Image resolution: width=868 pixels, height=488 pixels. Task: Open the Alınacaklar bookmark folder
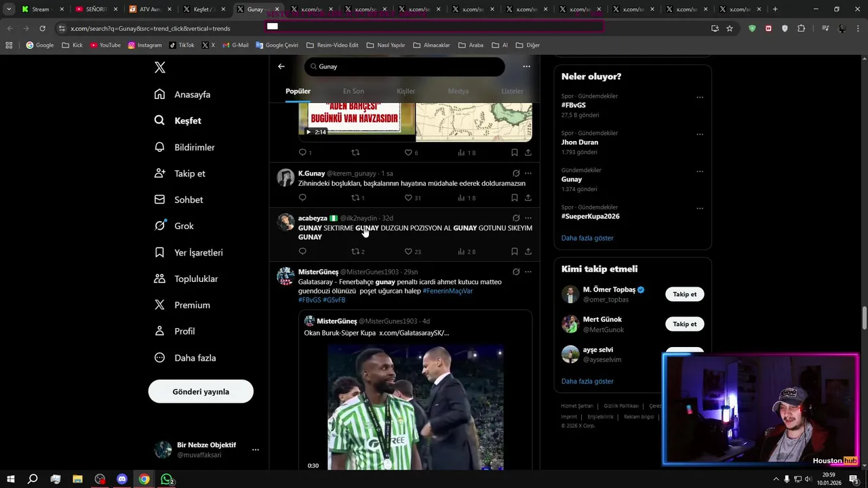point(431,45)
